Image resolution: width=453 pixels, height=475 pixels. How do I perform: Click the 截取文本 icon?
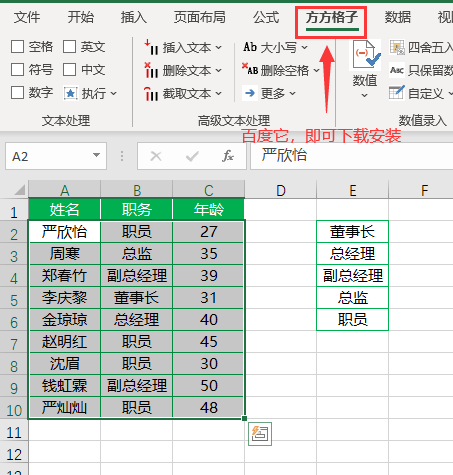click(151, 94)
